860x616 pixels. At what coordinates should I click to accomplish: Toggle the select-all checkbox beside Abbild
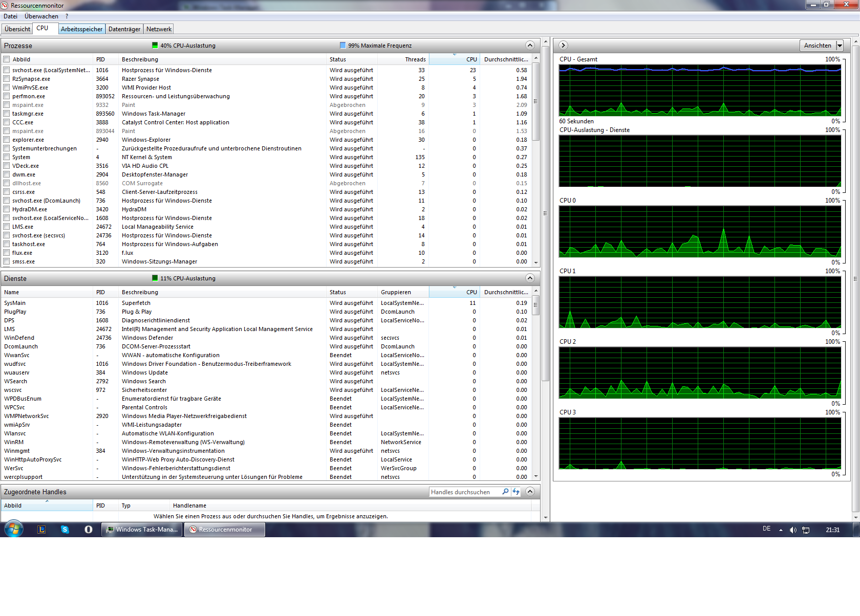(7, 59)
